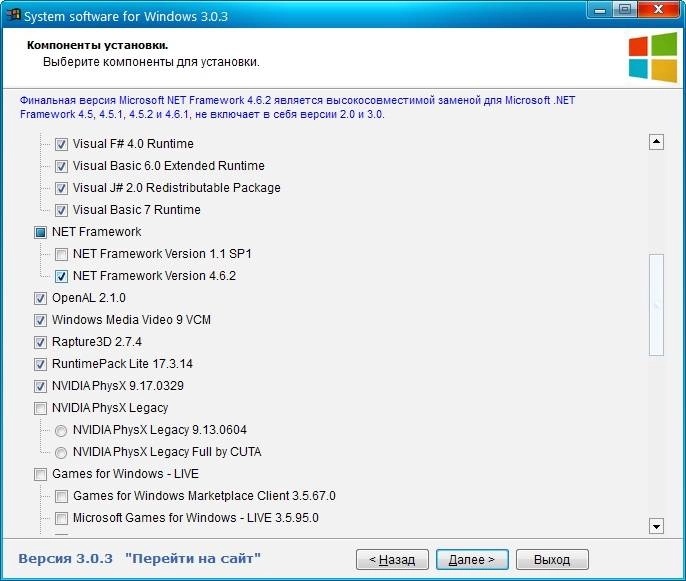Enable the Games for Windows - LIVE group
The height and width of the screenshot is (581, 686).
[40, 474]
